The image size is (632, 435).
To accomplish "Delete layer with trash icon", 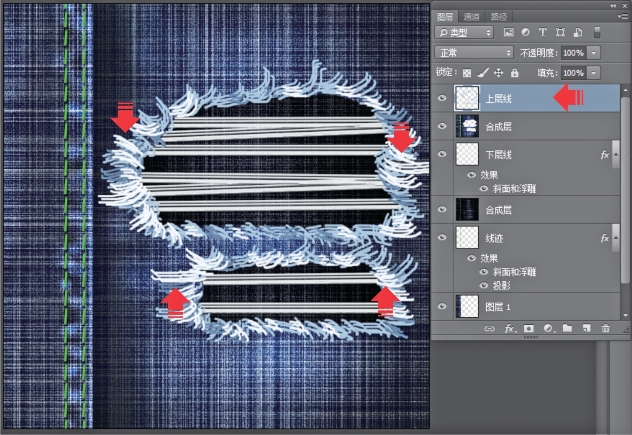I will click(605, 328).
